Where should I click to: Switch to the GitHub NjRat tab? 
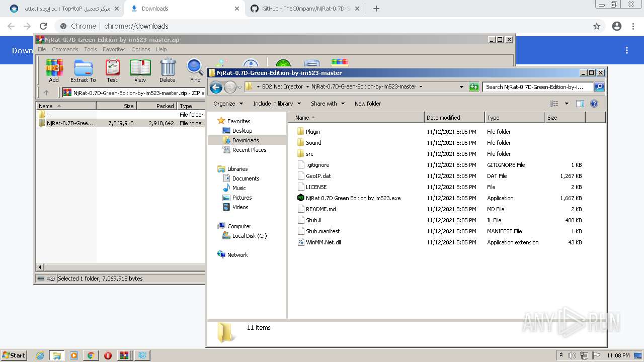(x=304, y=9)
